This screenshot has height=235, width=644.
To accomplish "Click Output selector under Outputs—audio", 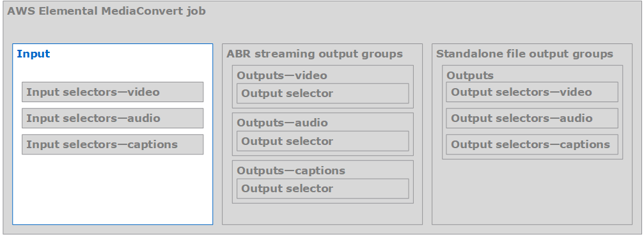I will click(x=323, y=141).
